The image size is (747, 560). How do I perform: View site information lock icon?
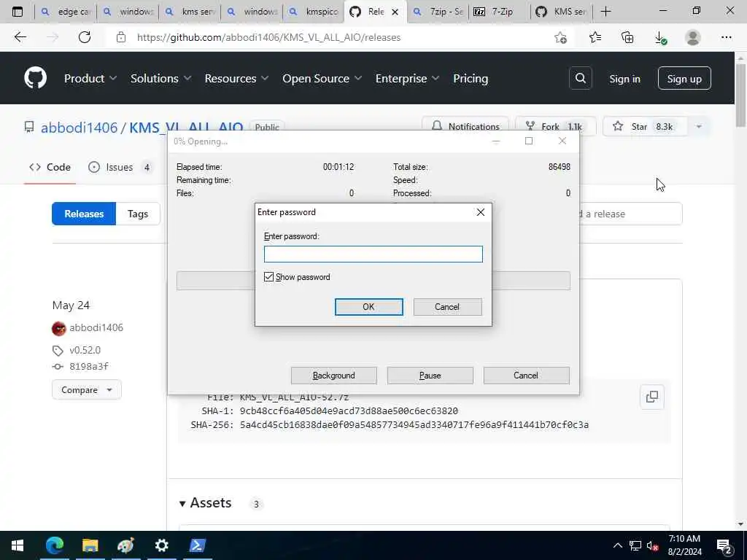(x=121, y=37)
